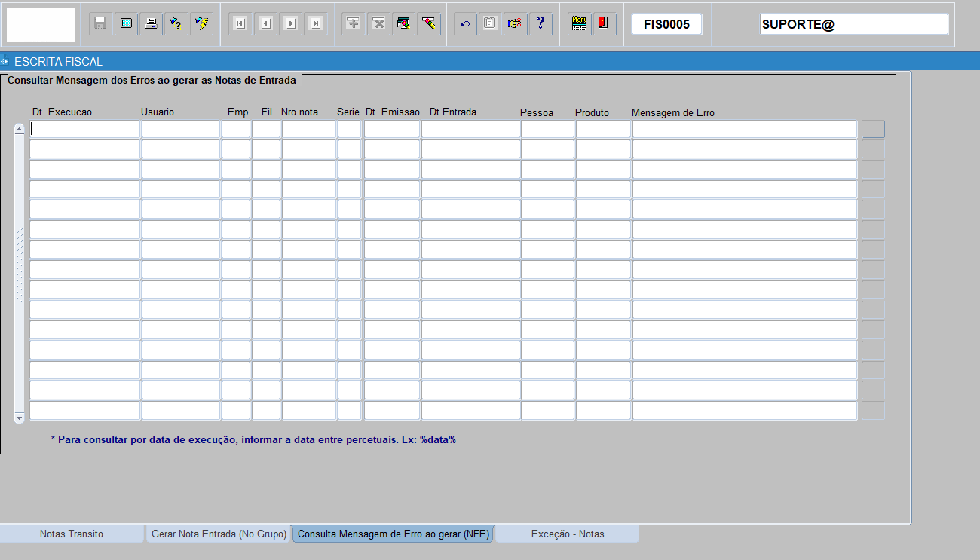Switch to Gerar Nota Entrada (No Grupo) tab

coord(219,534)
